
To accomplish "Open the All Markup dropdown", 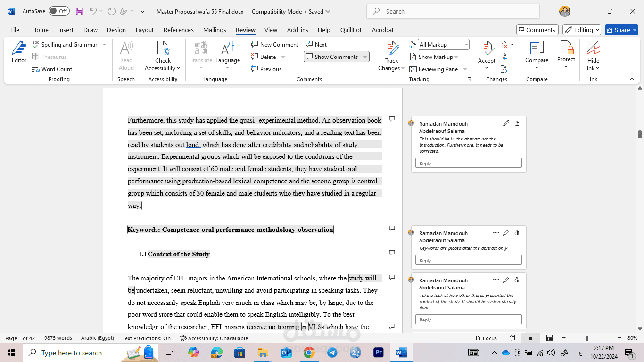I will 444,45.
